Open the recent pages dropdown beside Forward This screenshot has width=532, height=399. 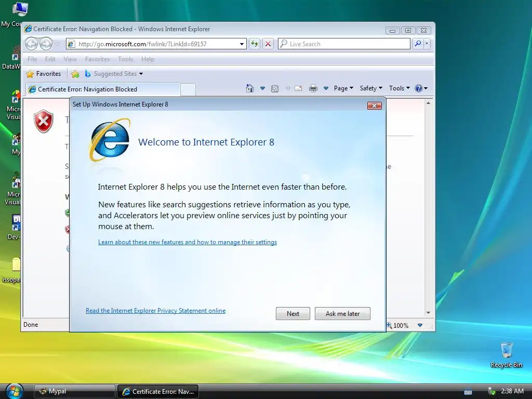click(58, 44)
